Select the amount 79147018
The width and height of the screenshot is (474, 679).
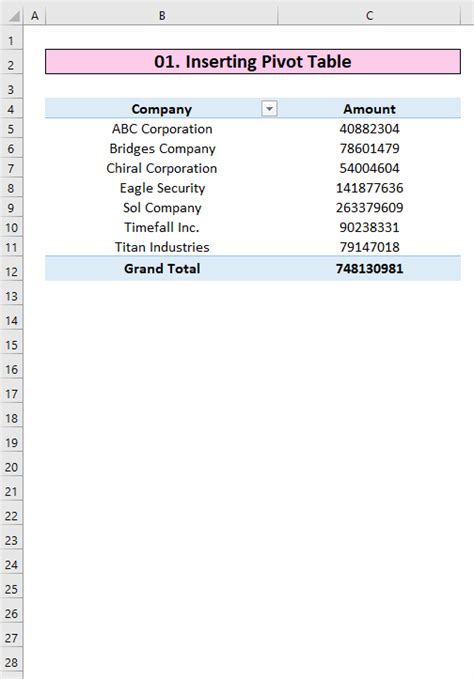(369, 247)
